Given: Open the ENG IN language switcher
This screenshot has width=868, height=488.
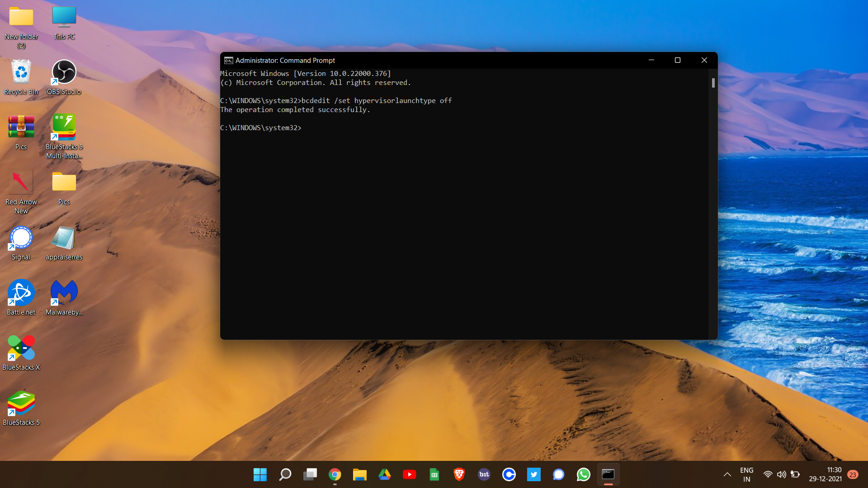Looking at the screenshot, I should (x=746, y=474).
